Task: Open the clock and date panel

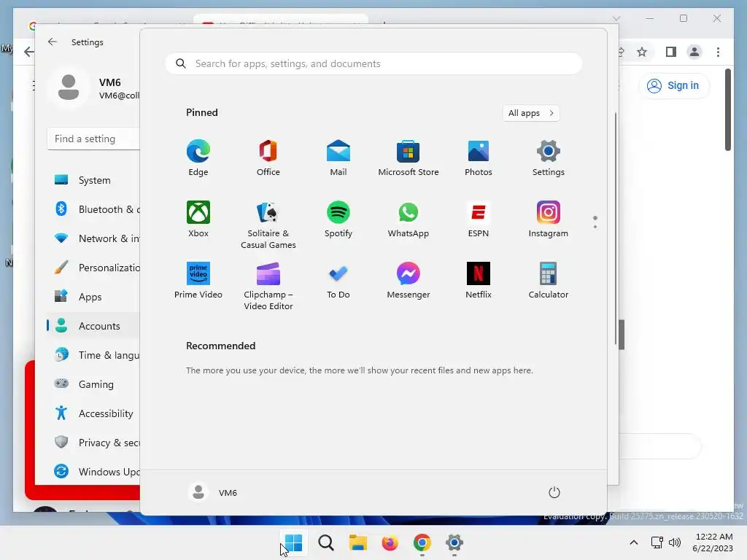Action: [713, 542]
